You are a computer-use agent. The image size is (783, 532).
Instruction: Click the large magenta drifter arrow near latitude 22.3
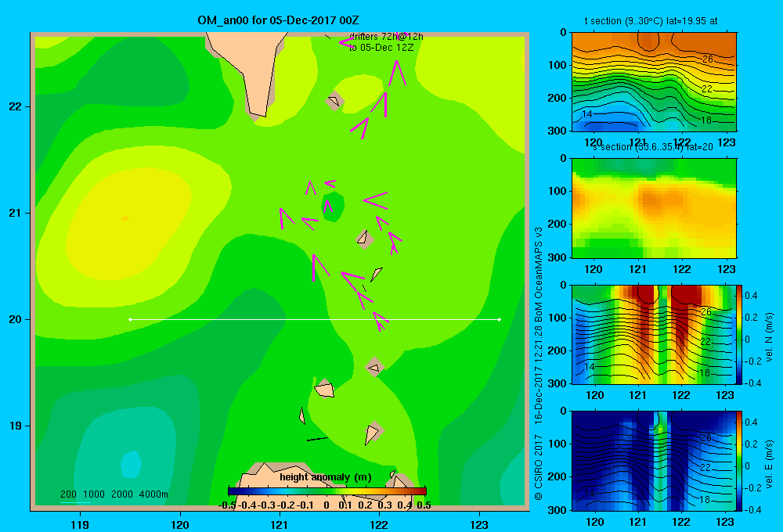coord(396,73)
